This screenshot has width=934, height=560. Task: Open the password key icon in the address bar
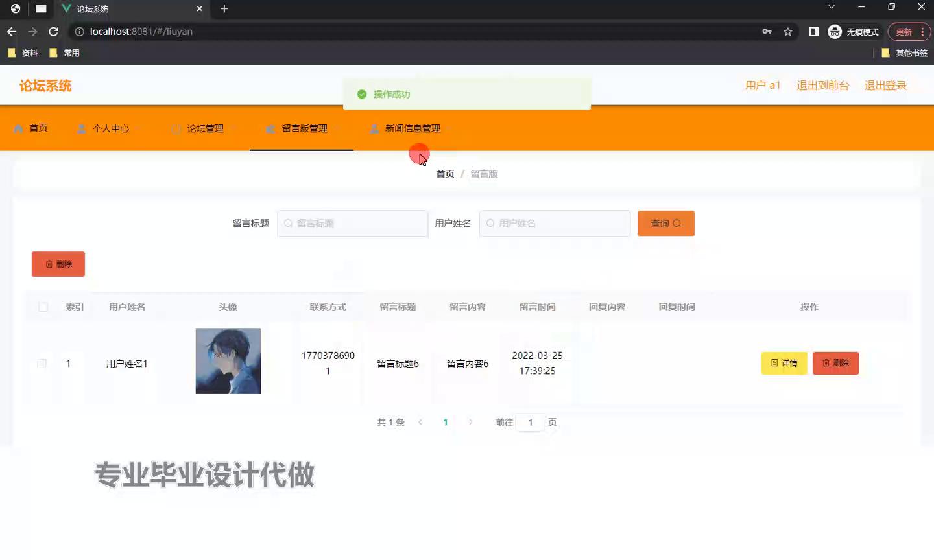click(767, 32)
